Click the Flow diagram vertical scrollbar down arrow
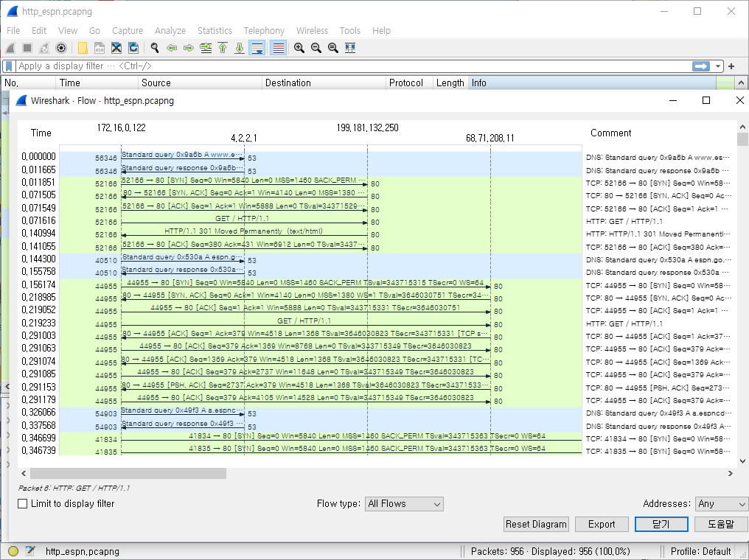The height and width of the screenshot is (560, 749). coord(742,461)
